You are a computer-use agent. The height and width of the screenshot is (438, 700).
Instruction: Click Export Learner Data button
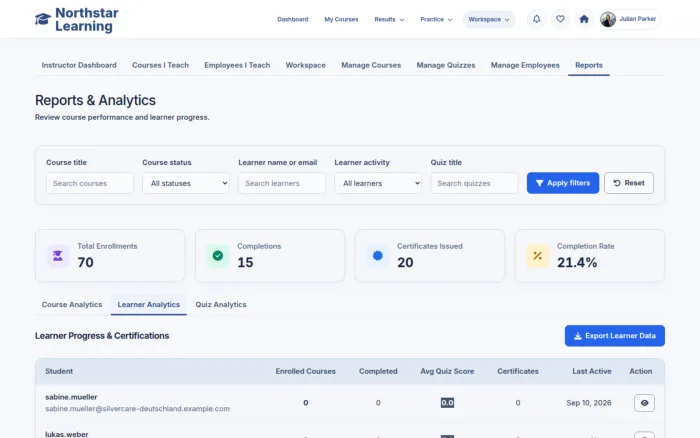(x=614, y=336)
